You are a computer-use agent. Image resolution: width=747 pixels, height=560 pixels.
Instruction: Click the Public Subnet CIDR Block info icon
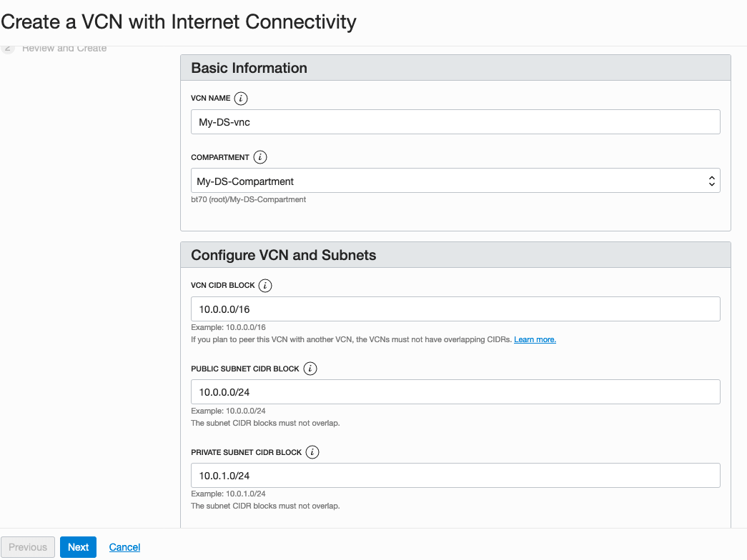pyautogui.click(x=310, y=369)
